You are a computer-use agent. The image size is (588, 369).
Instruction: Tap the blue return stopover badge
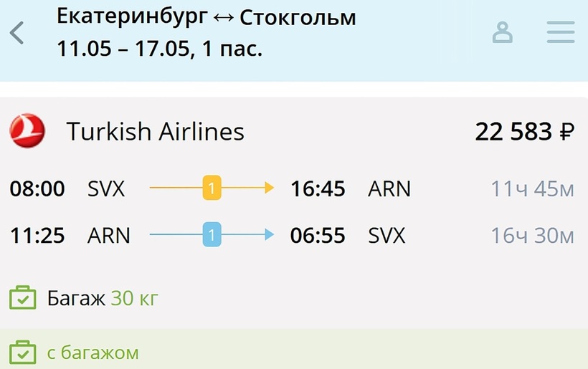coord(212,234)
